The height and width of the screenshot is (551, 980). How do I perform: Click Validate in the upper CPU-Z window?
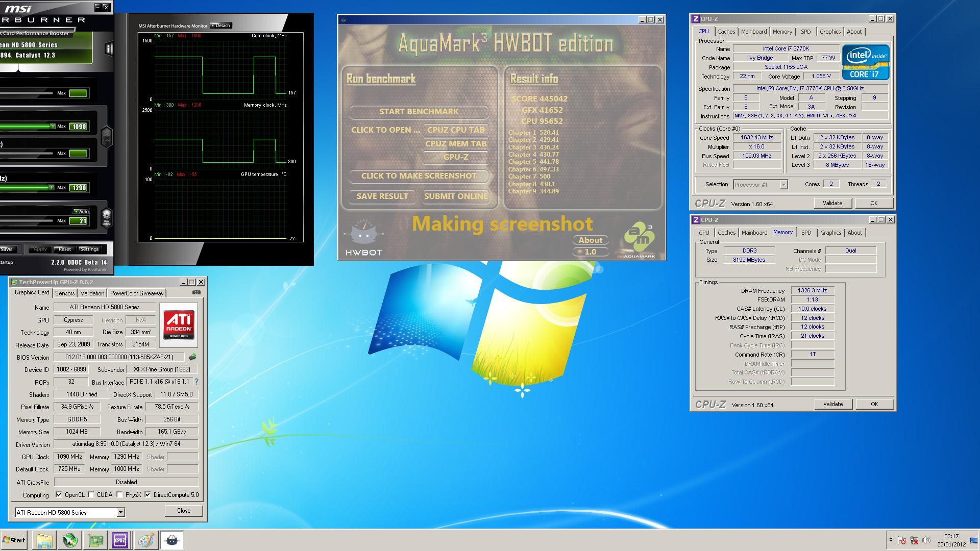pos(832,203)
